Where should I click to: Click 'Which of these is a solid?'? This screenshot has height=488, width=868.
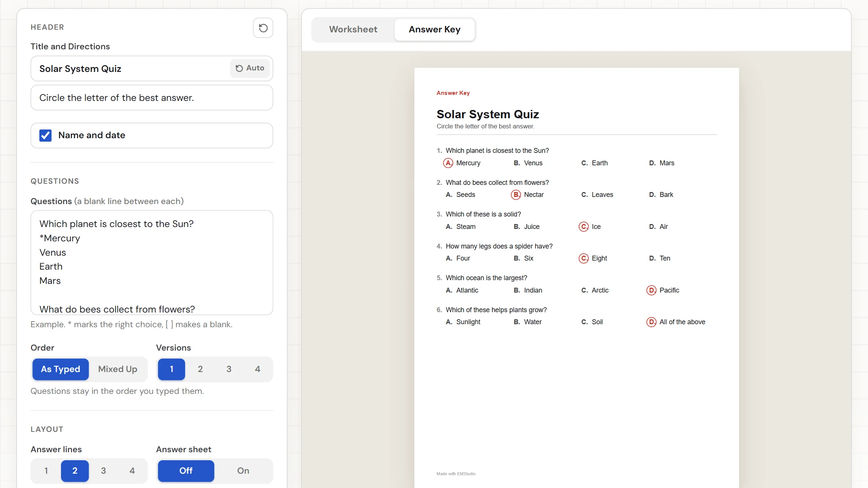point(483,214)
